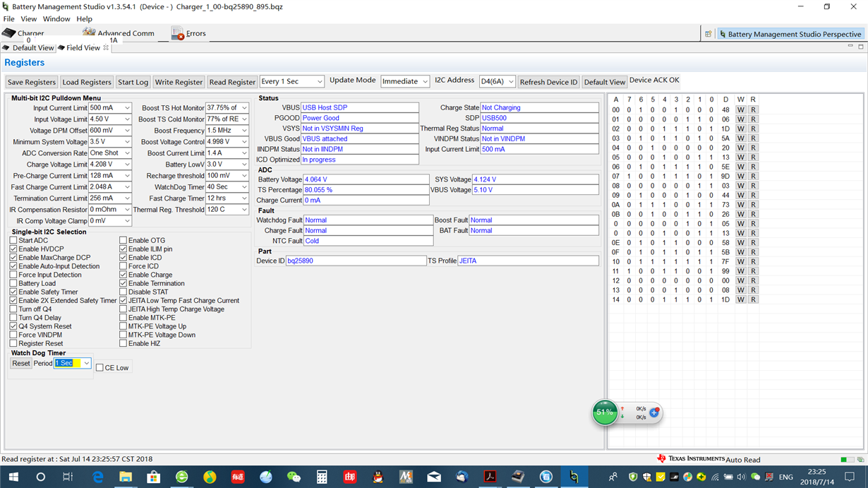The width and height of the screenshot is (868, 488).
Task: Enable the OTG checkbox
Action: 123,241
